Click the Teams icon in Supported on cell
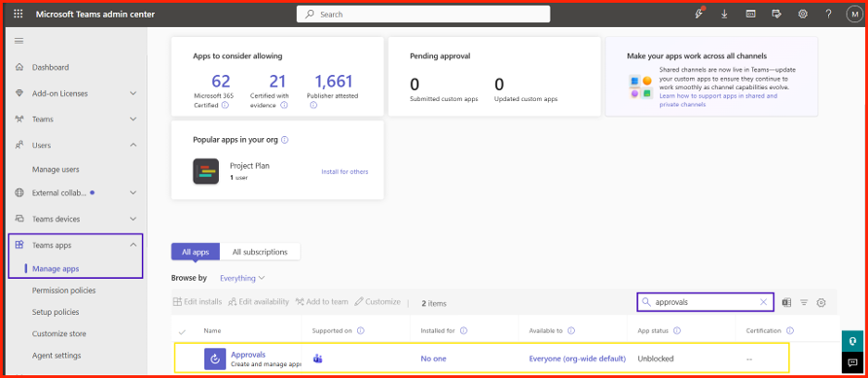The height and width of the screenshot is (378, 868). 318,359
